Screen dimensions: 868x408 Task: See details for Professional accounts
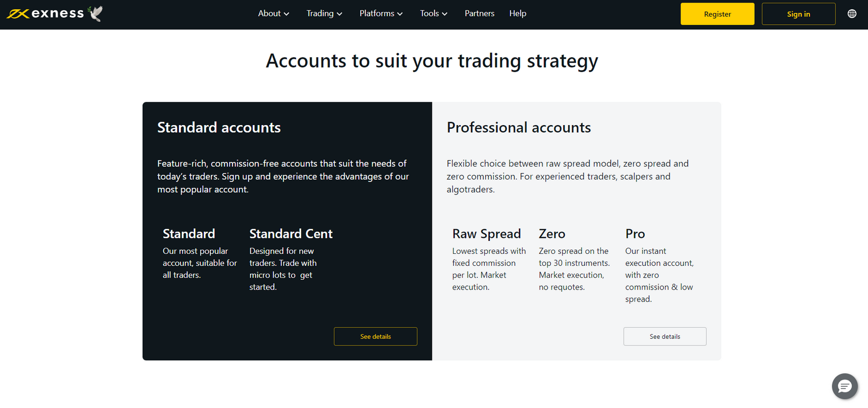tap(664, 336)
